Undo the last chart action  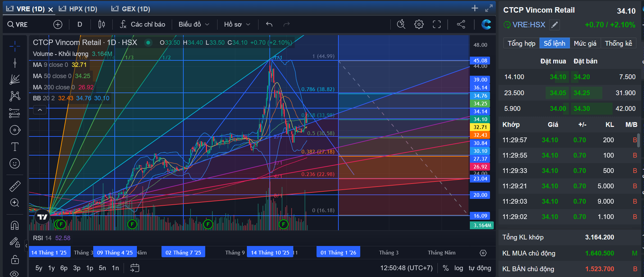coord(269,24)
